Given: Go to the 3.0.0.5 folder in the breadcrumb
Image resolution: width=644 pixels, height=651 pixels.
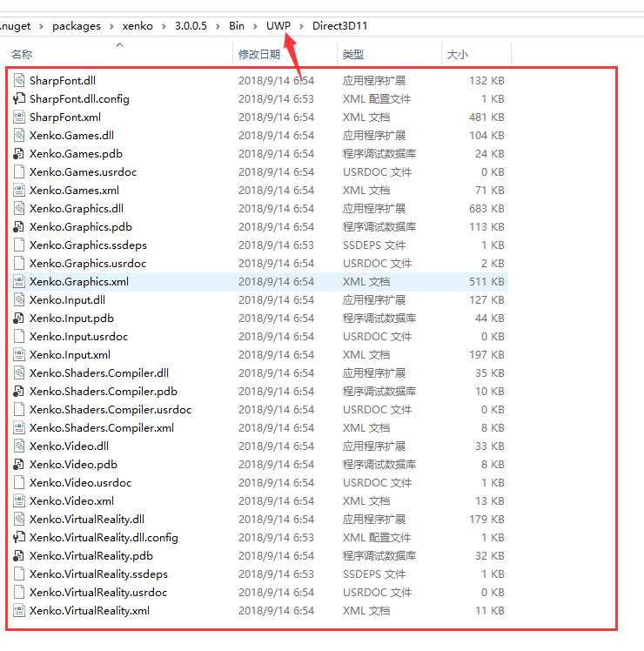Looking at the screenshot, I should [191, 26].
